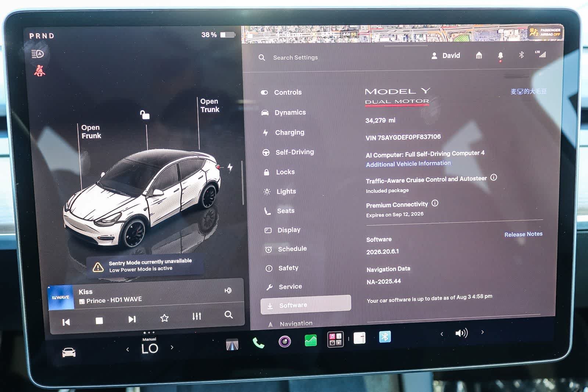This screenshot has width=588, height=392.
Task: Show info for Premium Connectivity
Action: pos(435,203)
